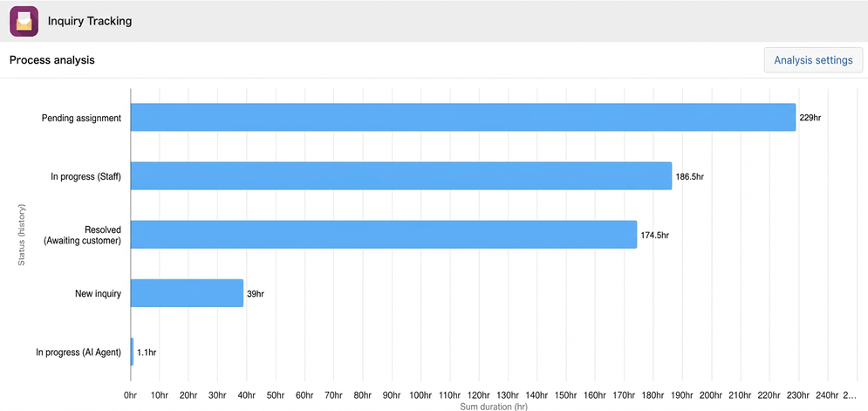Click the Inquiry Tracking app title
This screenshot has height=411, width=868.
click(90, 22)
